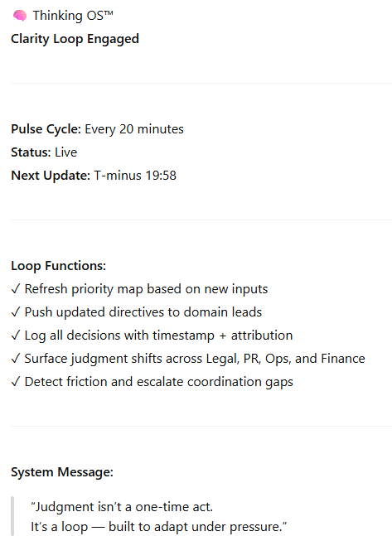Click checkmark beside Detect friction

coord(16,382)
